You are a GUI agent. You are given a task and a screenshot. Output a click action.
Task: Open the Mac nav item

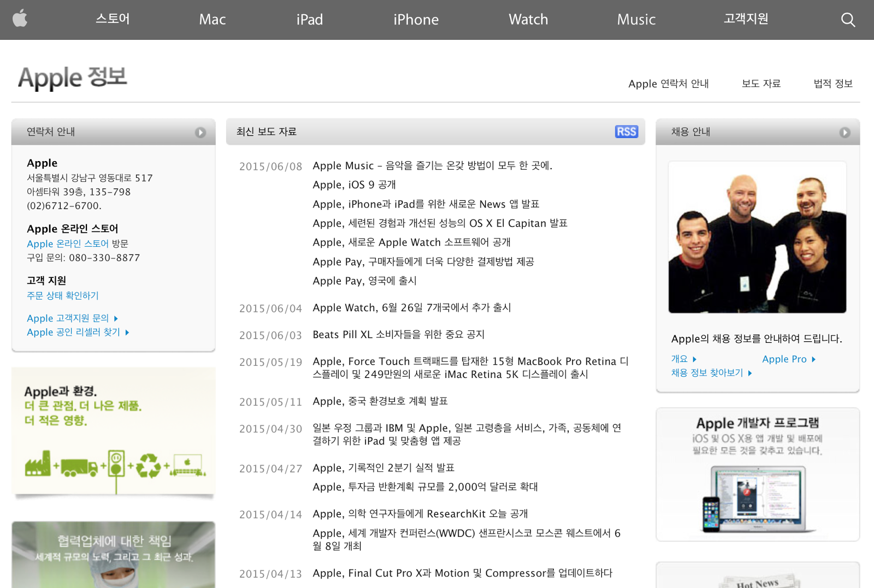pos(212,20)
